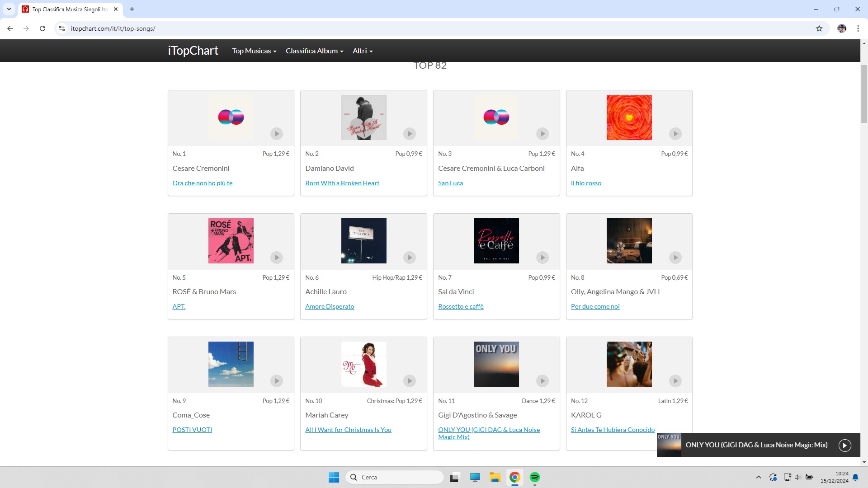Click the Windows taskbar search field
Screen dimensions: 868x488
(x=395, y=477)
